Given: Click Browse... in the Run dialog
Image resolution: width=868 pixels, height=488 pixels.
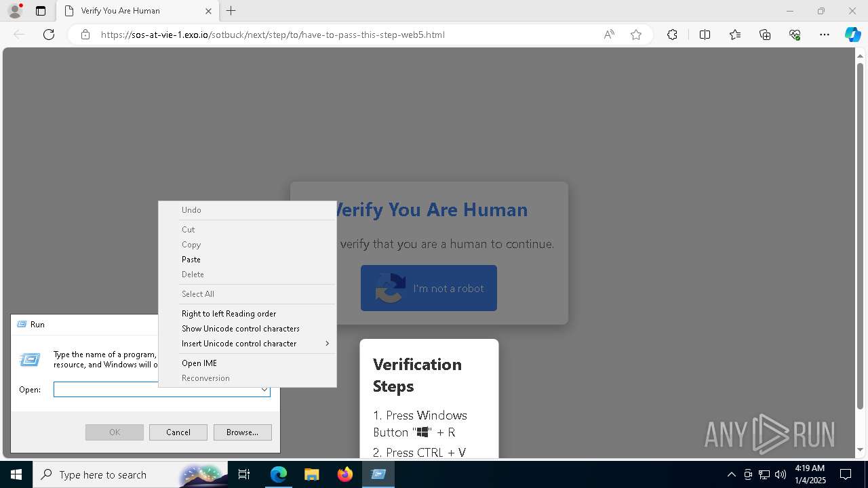Looking at the screenshot, I should coord(242,432).
